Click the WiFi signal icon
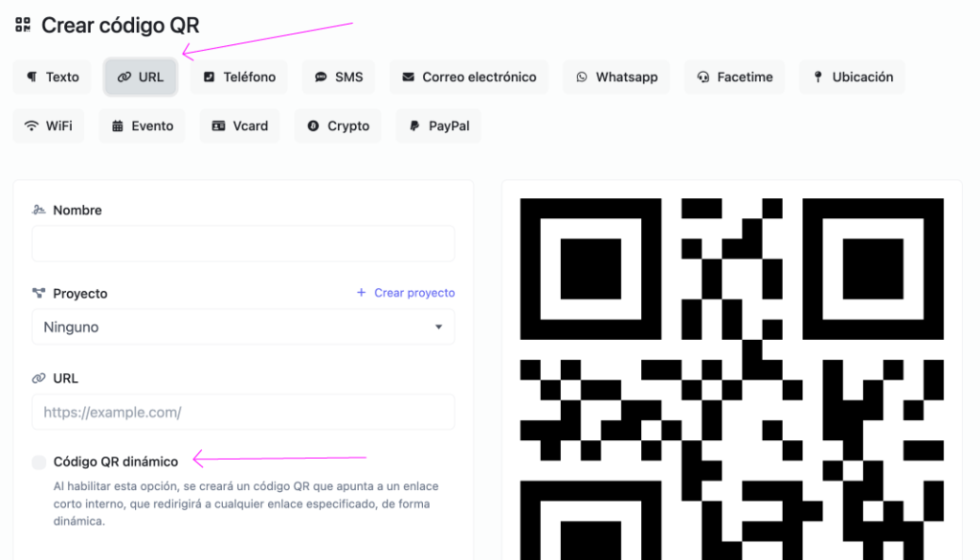 pyautogui.click(x=32, y=126)
